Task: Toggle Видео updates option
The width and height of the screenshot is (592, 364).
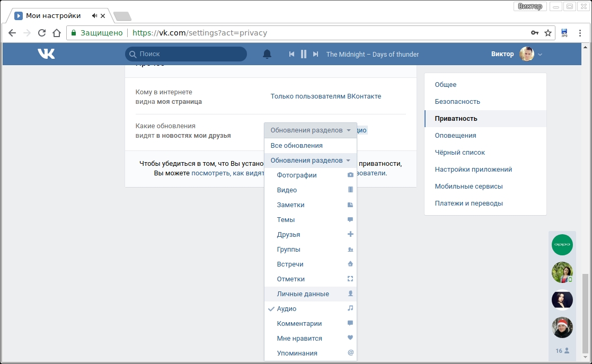Action: coord(311,190)
